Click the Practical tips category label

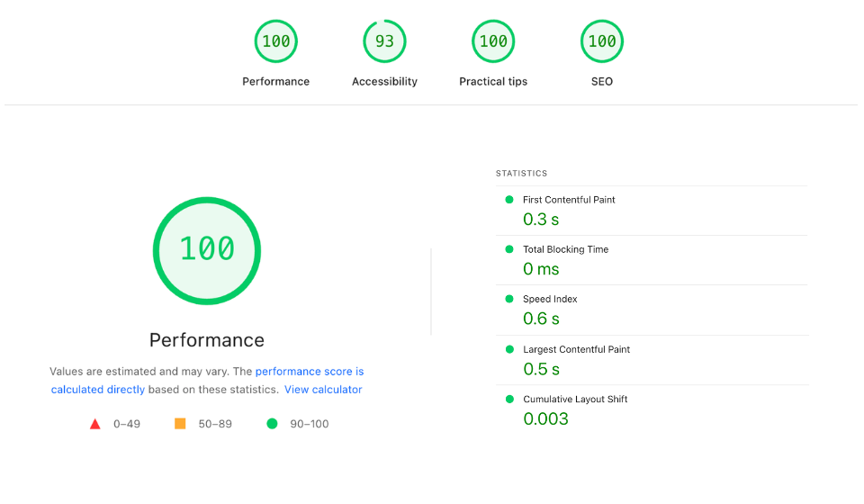point(493,82)
